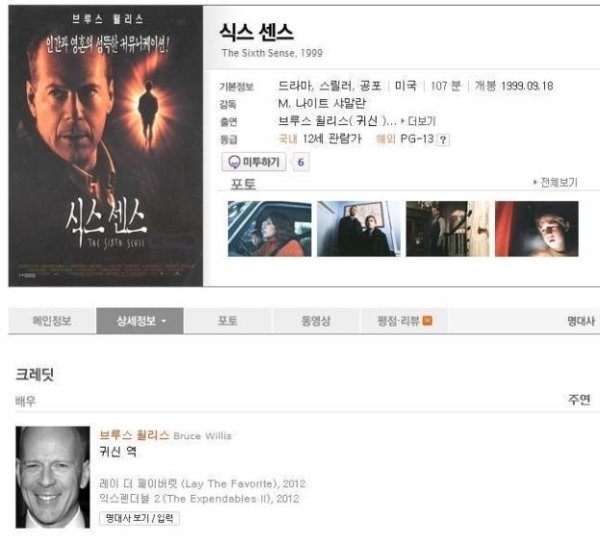This screenshot has height=543, width=600.
Task: Click the heart vote icon in 미투하기
Action: click(x=234, y=162)
